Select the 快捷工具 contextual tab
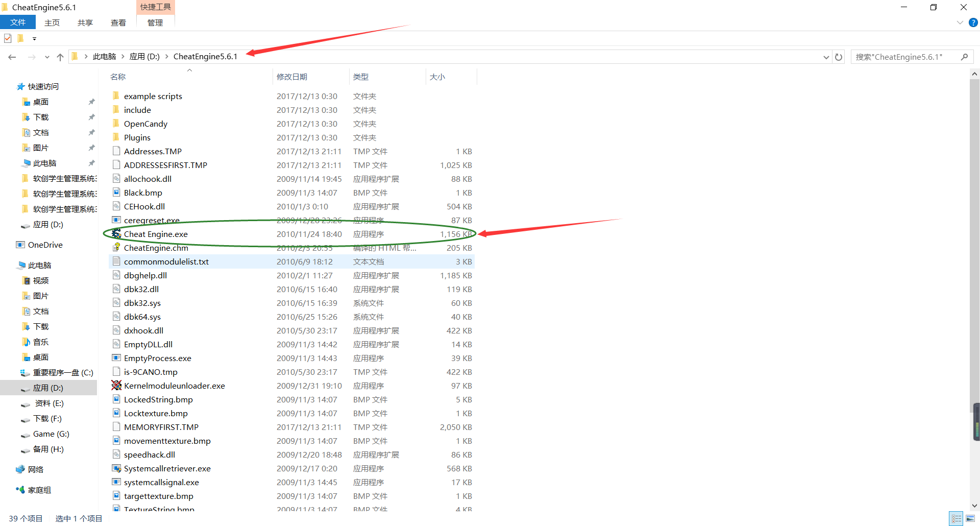The width and height of the screenshot is (980, 526). [156, 7]
